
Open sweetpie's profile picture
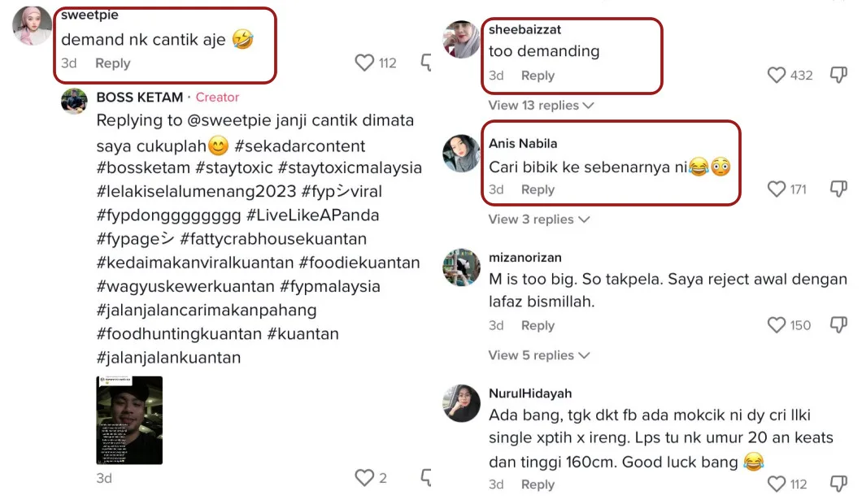[33, 26]
